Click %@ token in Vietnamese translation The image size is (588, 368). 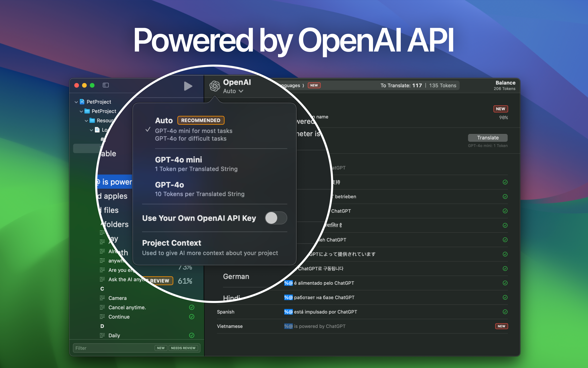point(288,326)
